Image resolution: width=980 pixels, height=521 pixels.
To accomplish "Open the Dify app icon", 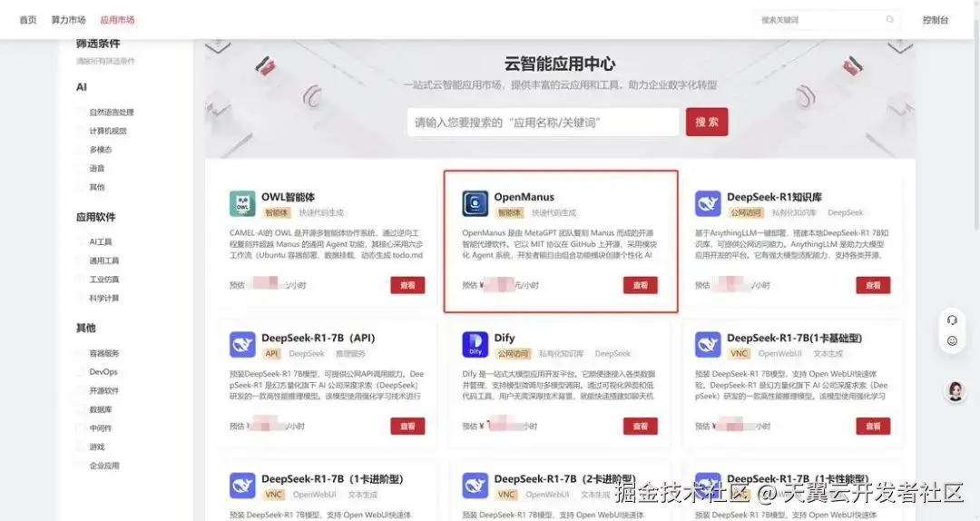I will [475, 345].
